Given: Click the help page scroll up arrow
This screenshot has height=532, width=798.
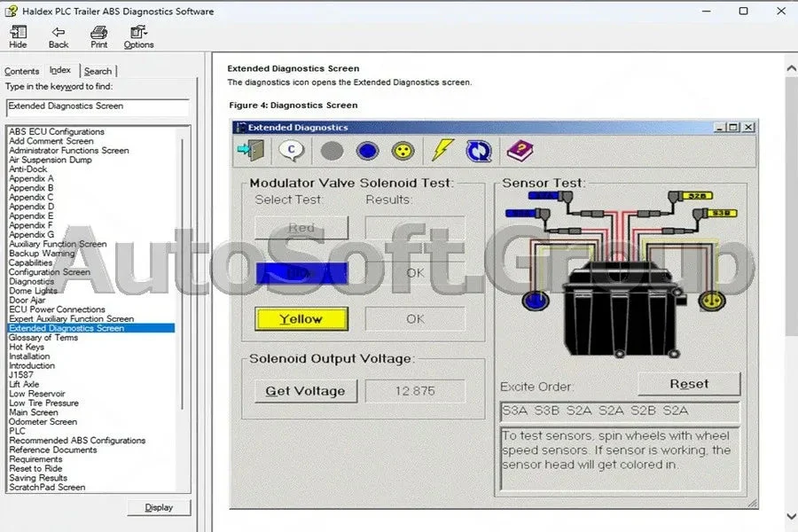Looking at the screenshot, I should pyautogui.click(x=792, y=68).
